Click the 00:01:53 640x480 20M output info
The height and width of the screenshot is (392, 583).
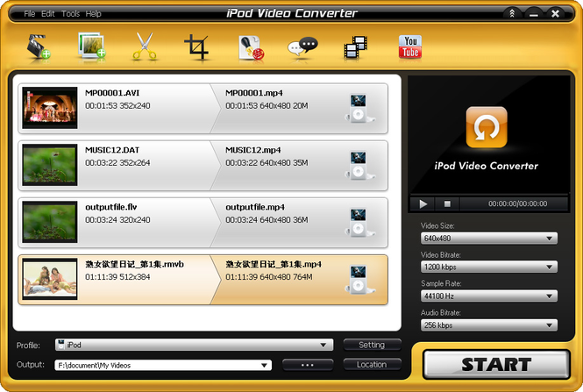point(267,105)
